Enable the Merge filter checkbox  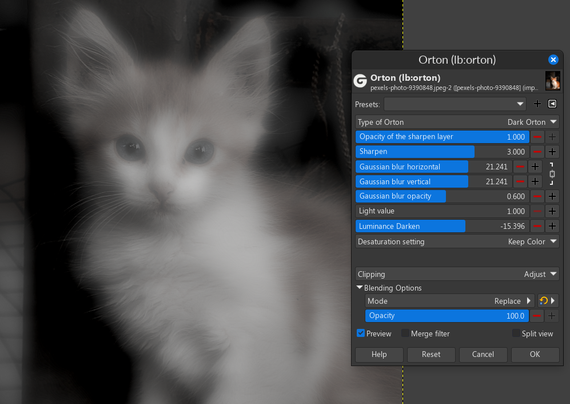[405, 333]
